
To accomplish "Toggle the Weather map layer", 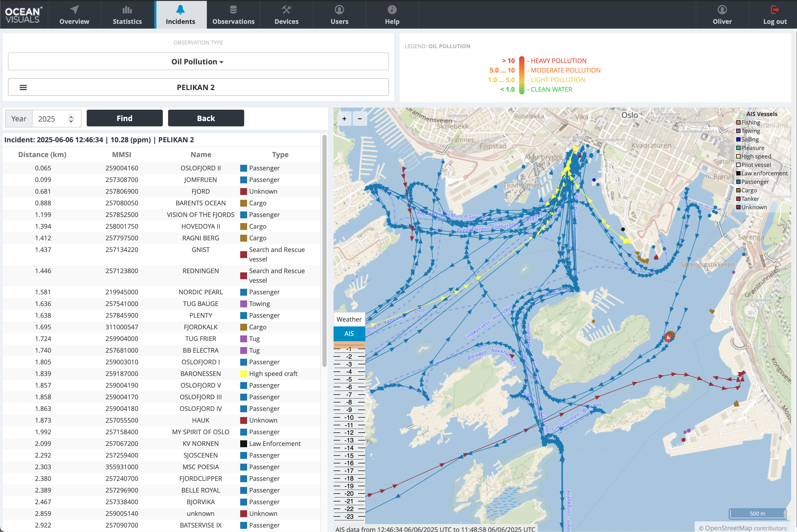I will point(349,319).
